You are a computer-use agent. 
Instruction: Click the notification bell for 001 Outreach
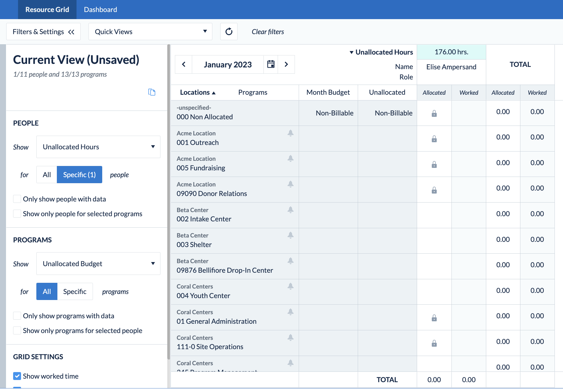[291, 133]
